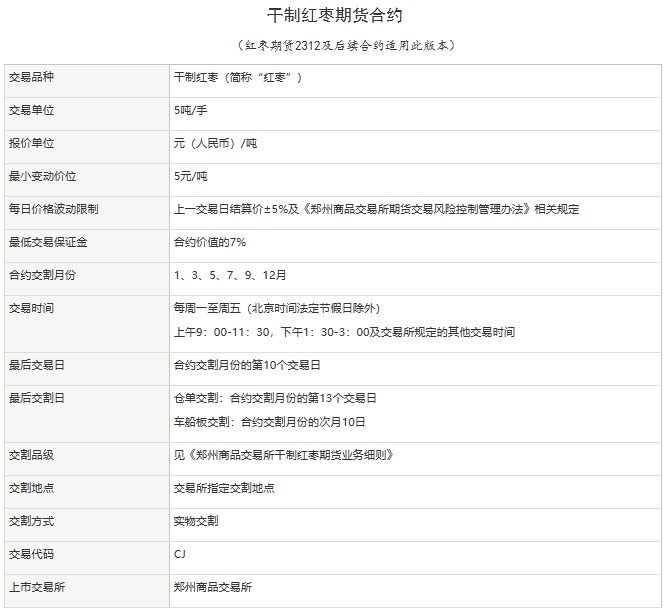668x614 pixels.
Task: Select the 交易品种 row label
Action: coord(31,77)
